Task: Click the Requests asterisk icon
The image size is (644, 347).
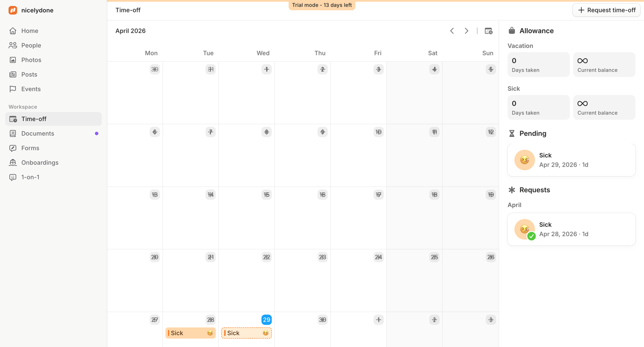Action: click(512, 190)
